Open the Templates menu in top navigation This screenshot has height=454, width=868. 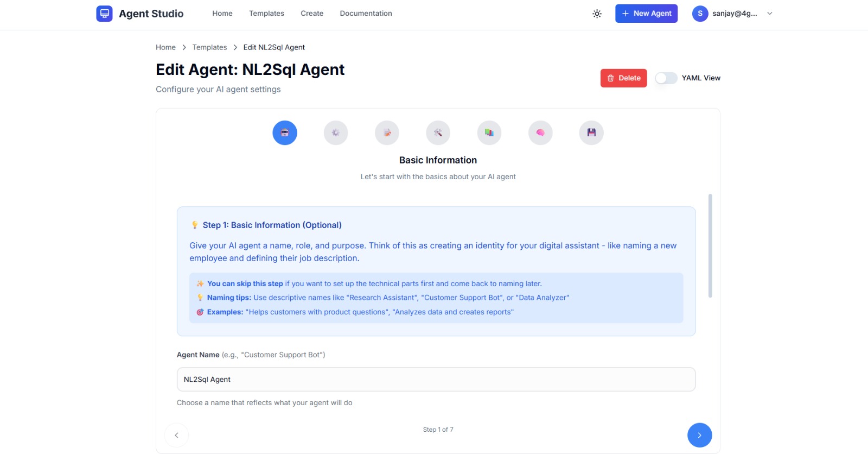pyautogui.click(x=266, y=14)
